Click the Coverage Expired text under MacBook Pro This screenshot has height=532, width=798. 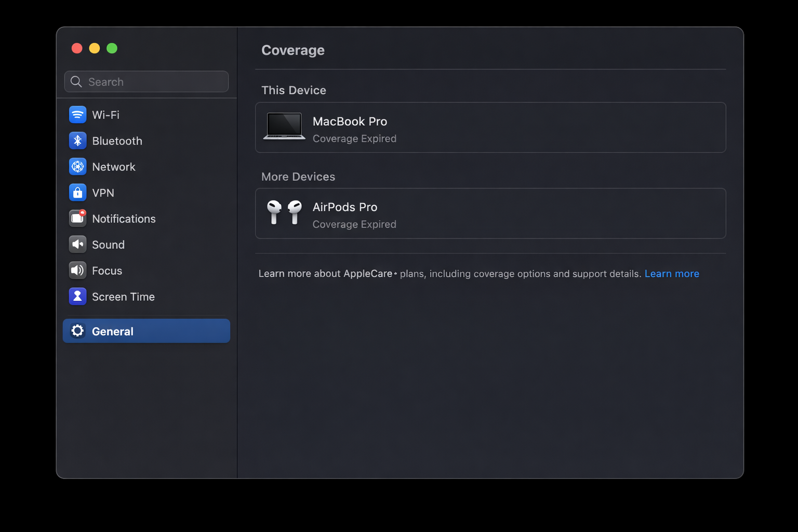click(354, 138)
